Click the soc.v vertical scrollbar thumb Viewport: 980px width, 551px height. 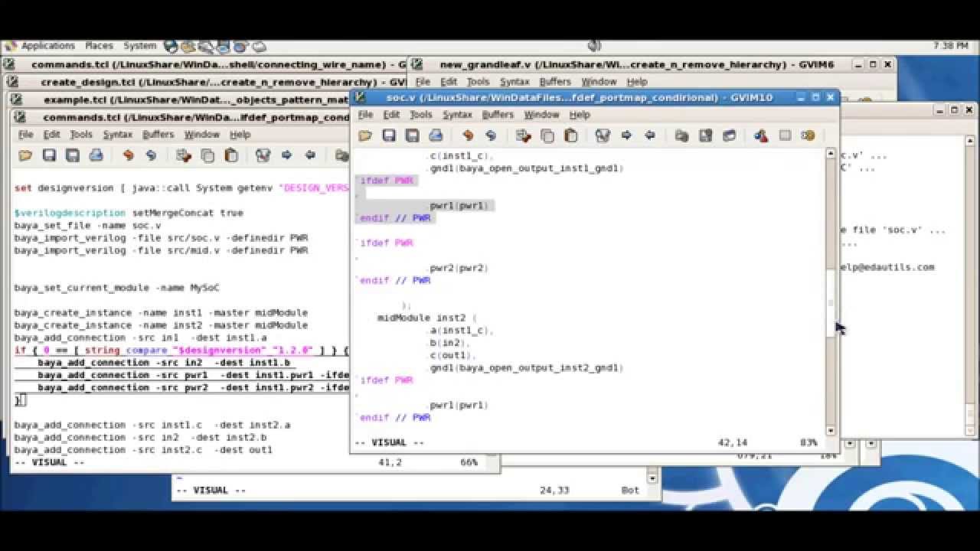pyautogui.click(x=831, y=305)
